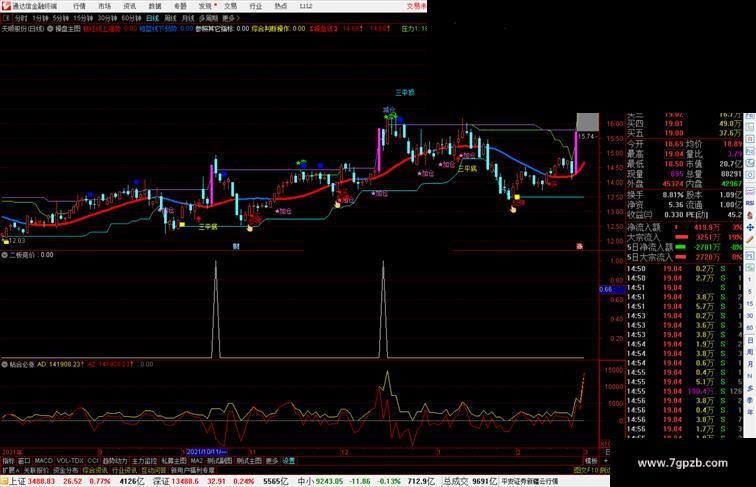The image size is (756, 487).
Task: Expand the 更多 periods list
Action: tap(230, 18)
